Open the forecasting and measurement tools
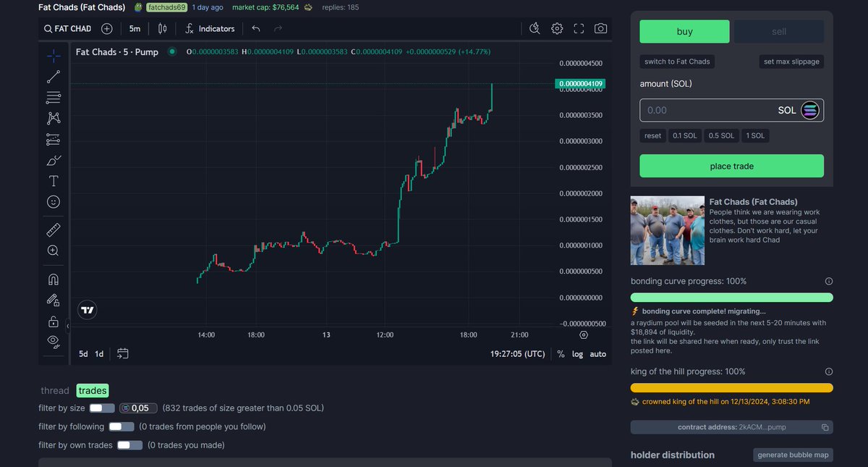Viewport: 868px width, 467px height. 54,139
